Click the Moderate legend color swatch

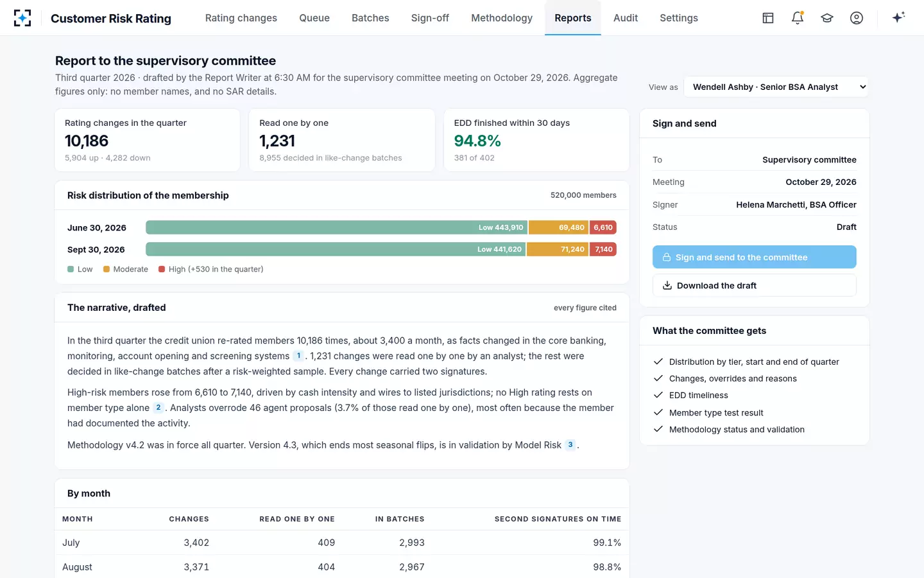pos(107,269)
